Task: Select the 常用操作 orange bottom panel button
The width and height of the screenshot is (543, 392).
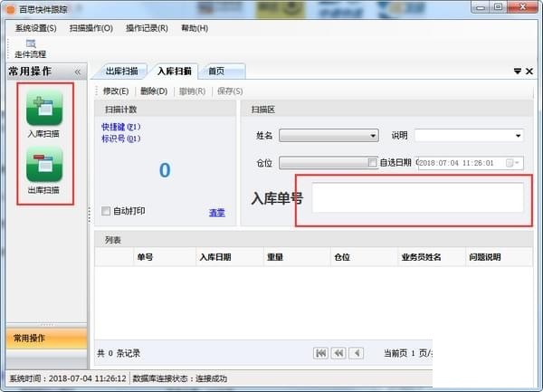Action: pos(46,339)
